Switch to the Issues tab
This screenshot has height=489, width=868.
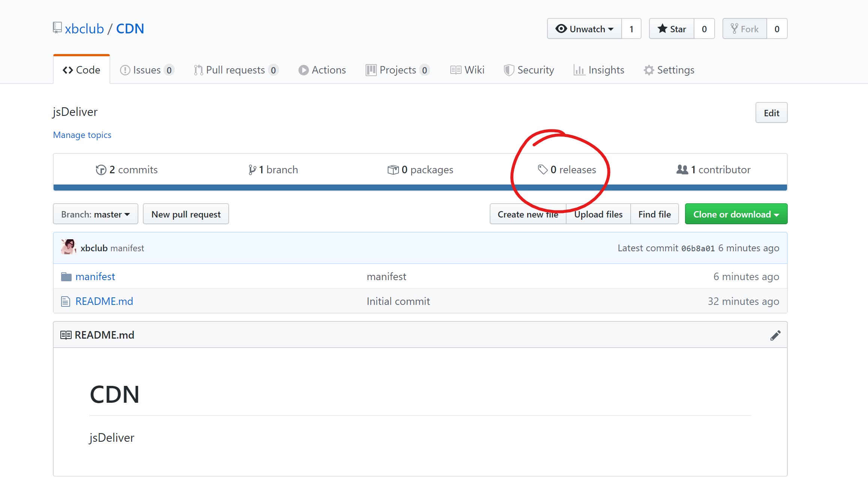coord(147,70)
